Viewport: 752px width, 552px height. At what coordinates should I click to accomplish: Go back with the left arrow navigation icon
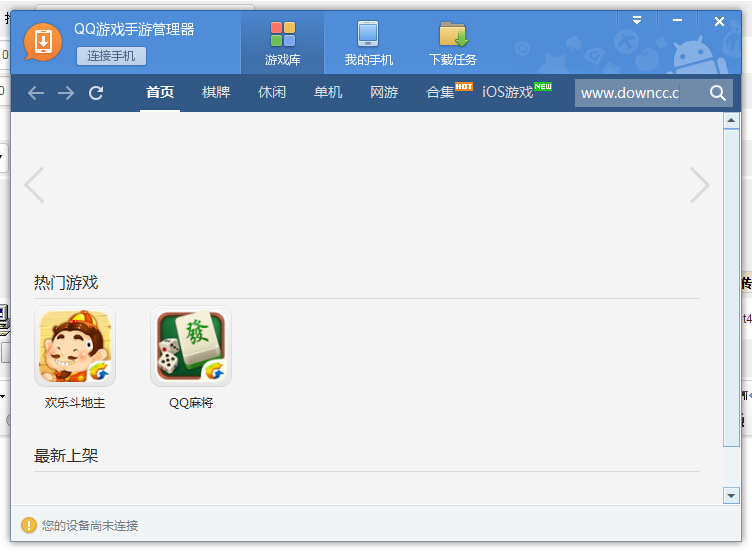point(36,93)
